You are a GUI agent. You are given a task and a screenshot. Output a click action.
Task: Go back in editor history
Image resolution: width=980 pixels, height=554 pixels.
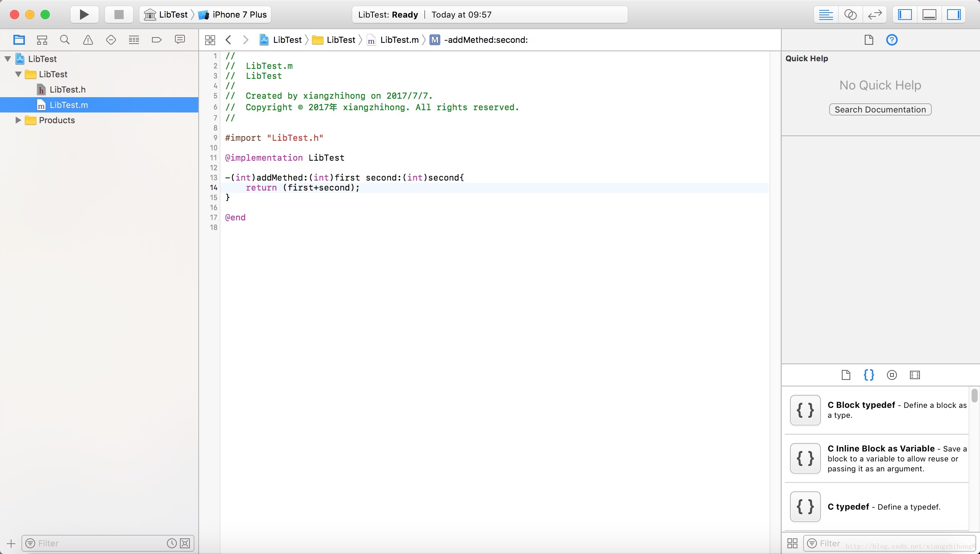(x=229, y=40)
